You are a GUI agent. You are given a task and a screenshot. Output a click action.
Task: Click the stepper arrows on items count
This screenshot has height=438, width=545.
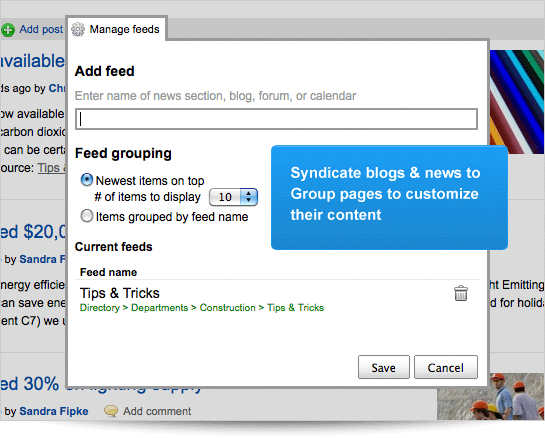pos(249,197)
